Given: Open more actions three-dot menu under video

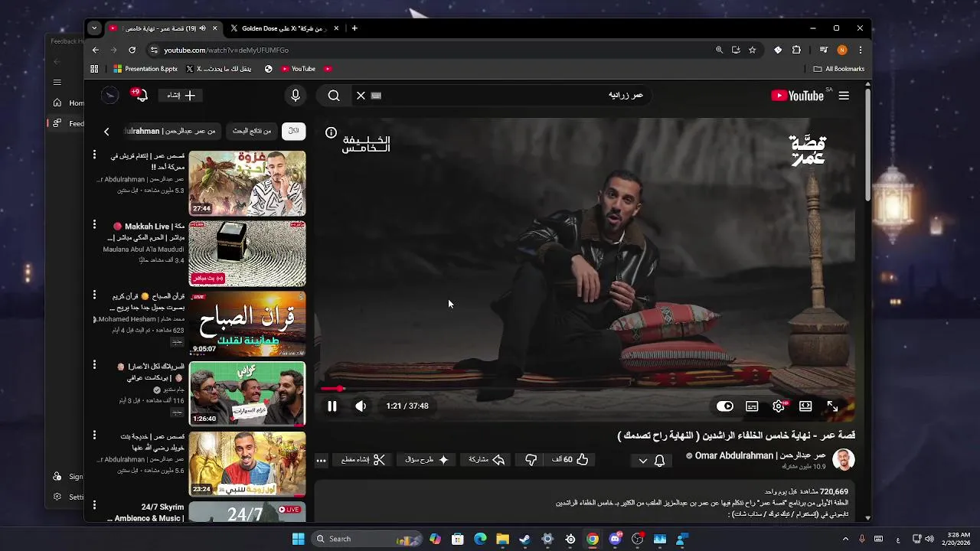Looking at the screenshot, I should (321, 460).
